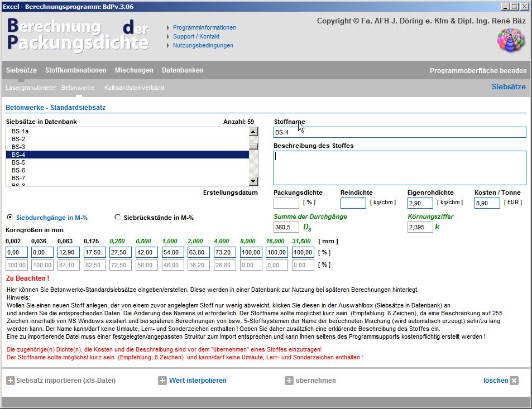This screenshot has width=532, height=409.
Task: Click the arrow bullet before Programminformationen
Action: 168,27
